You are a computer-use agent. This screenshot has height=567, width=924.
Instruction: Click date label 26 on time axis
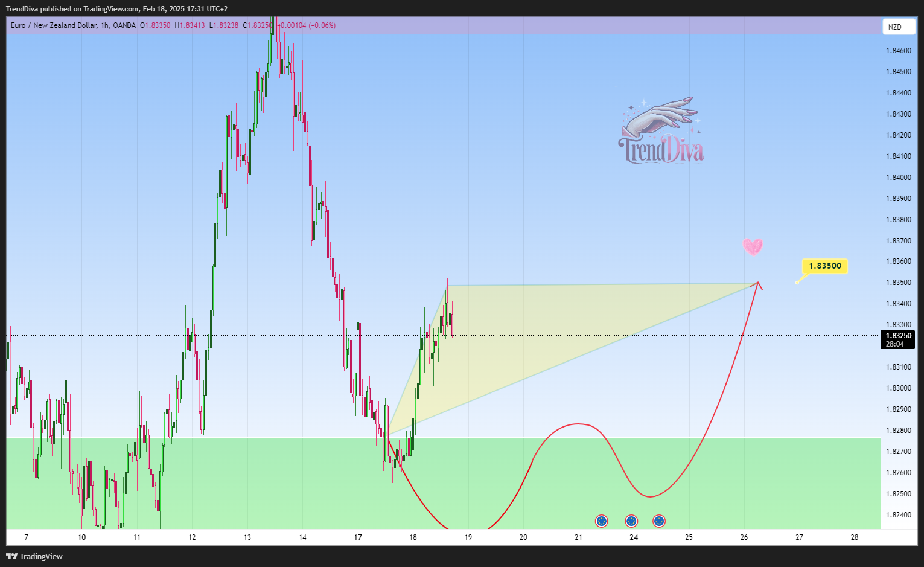click(x=744, y=537)
